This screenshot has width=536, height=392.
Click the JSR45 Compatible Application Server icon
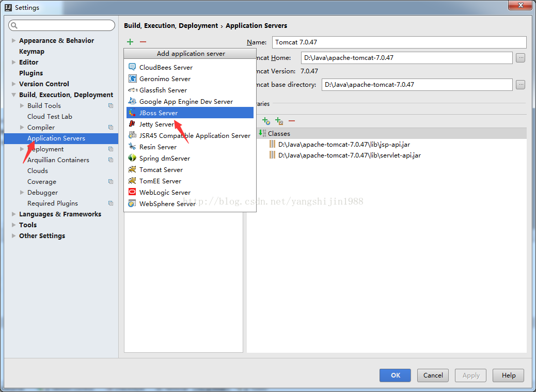(132, 135)
